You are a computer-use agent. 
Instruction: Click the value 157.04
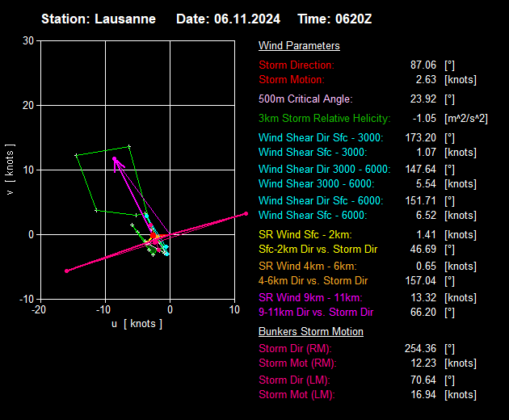tap(421, 281)
